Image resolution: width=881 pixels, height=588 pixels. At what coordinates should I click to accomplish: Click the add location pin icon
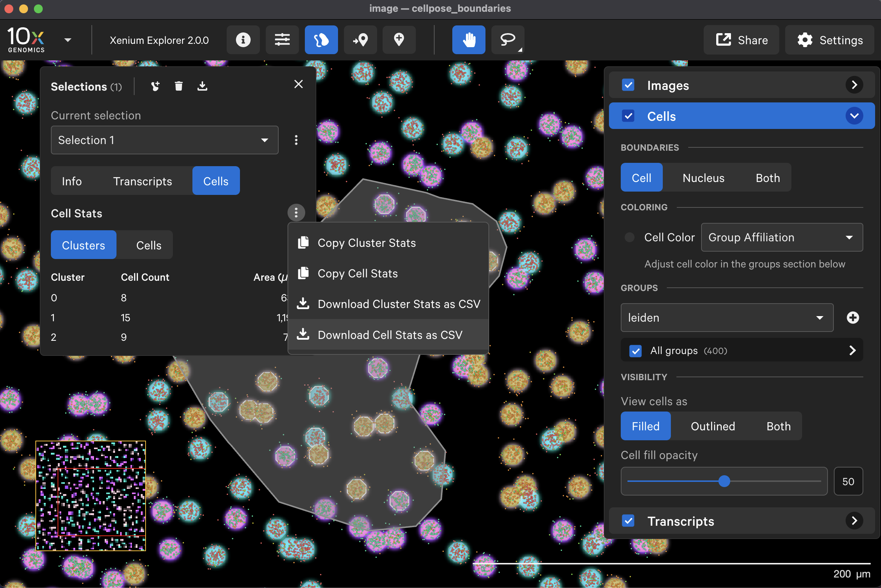pyautogui.click(x=399, y=40)
